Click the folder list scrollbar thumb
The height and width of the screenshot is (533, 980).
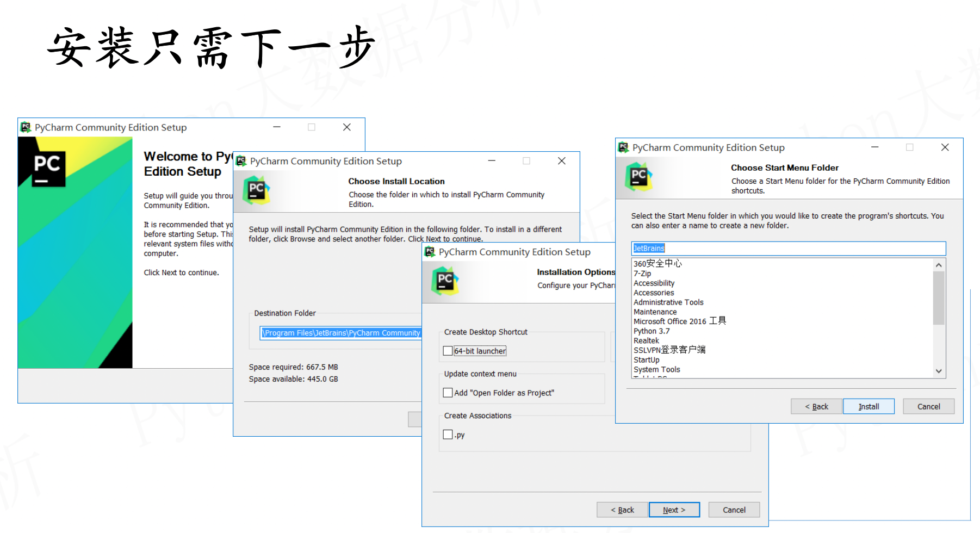point(939,298)
